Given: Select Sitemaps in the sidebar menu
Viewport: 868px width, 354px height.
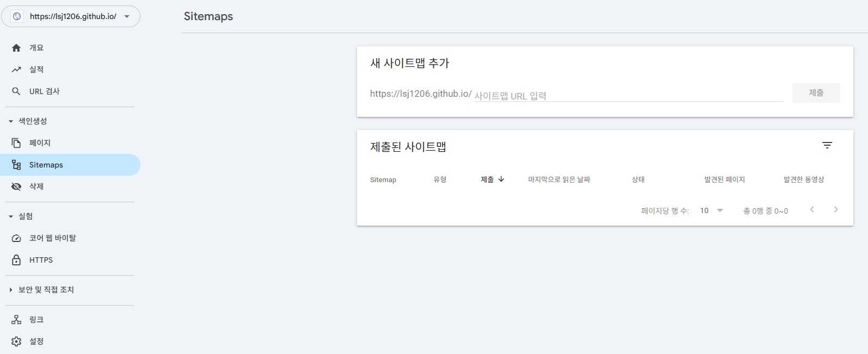Looking at the screenshot, I should point(46,165).
